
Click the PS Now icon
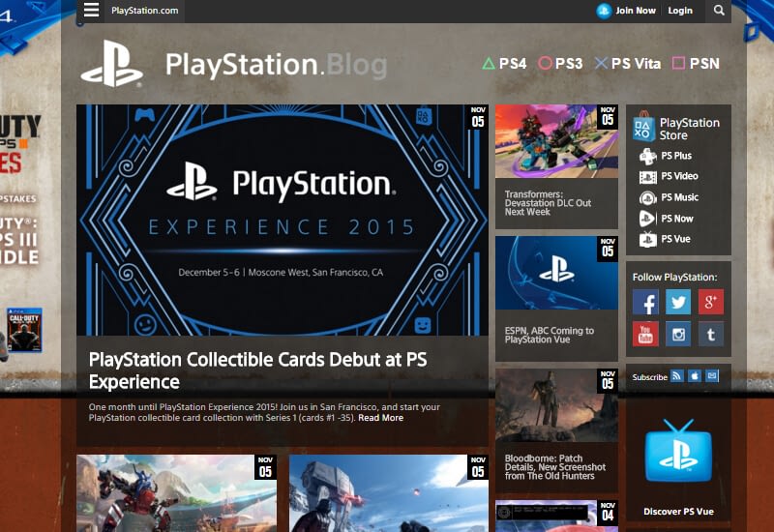[647, 219]
